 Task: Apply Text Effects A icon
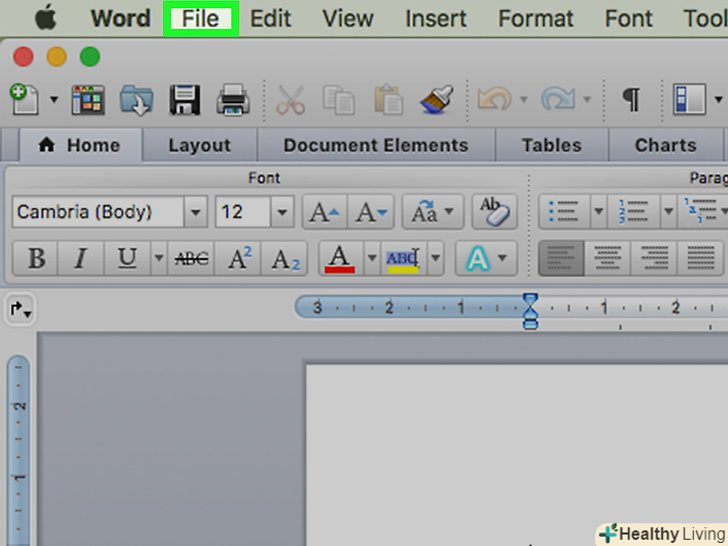point(478,258)
